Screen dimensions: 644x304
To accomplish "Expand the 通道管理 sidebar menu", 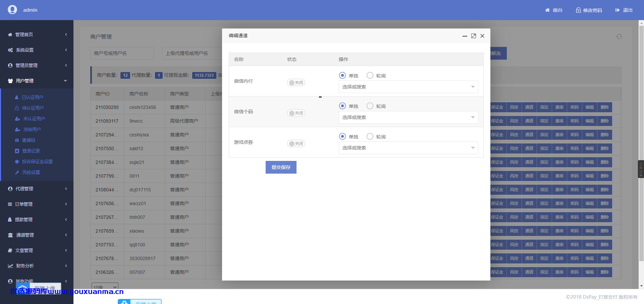I will 37,235.
